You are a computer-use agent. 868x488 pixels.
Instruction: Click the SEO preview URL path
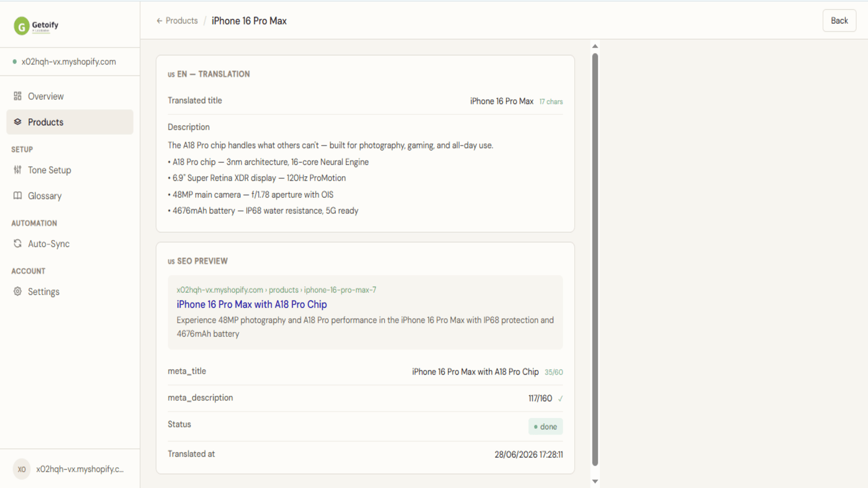tap(276, 290)
